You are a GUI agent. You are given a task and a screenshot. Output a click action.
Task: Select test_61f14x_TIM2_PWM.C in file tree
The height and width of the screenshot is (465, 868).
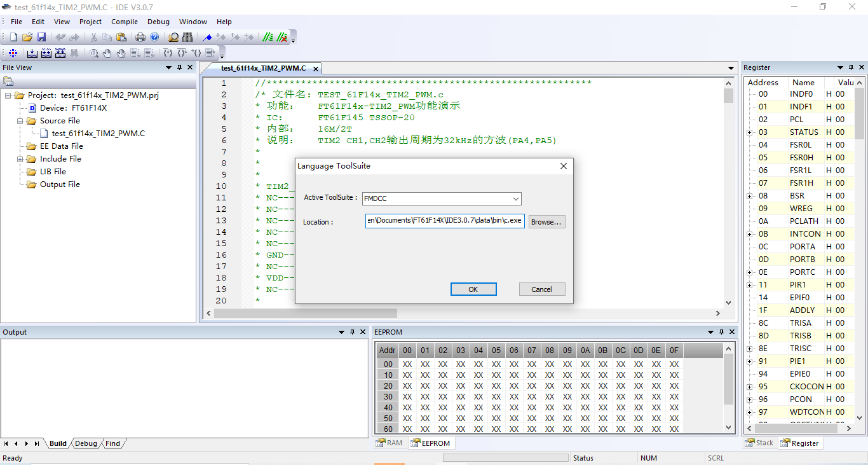click(x=98, y=134)
